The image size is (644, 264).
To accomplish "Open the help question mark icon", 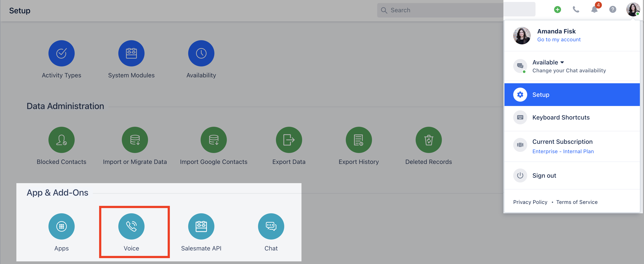I will pyautogui.click(x=613, y=10).
